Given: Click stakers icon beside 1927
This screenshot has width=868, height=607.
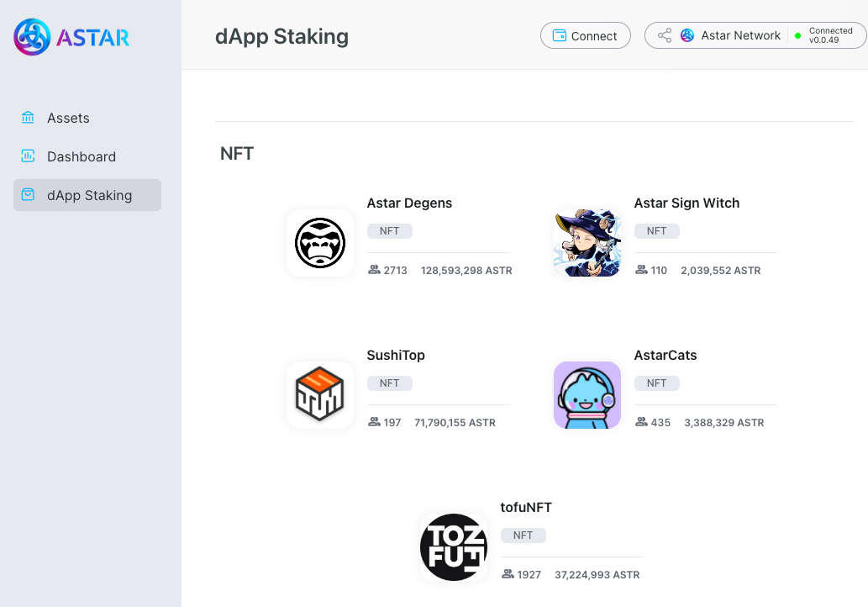Looking at the screenshot, I should point(508,574).
